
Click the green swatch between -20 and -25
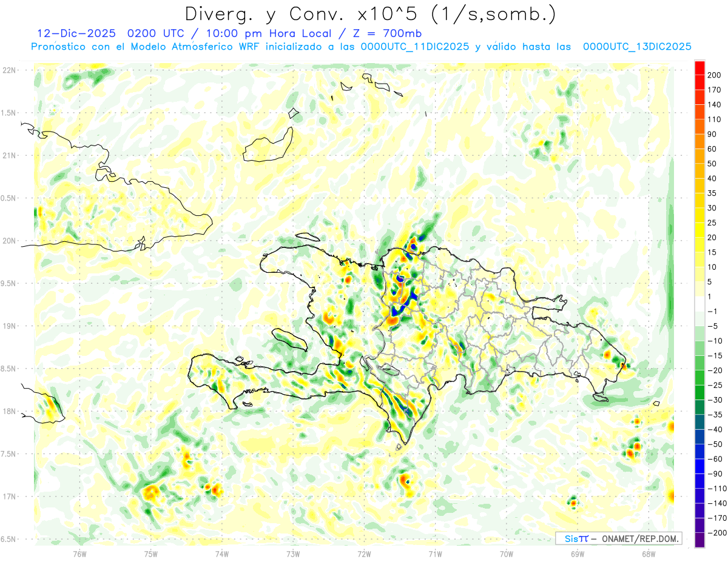tap(699, 378)
